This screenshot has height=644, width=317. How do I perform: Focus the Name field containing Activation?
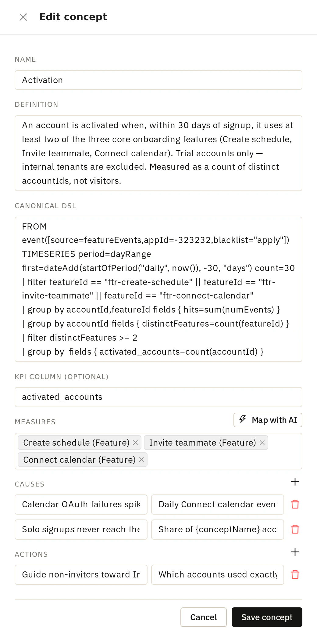pyautogui.click(x=158, y=80)
